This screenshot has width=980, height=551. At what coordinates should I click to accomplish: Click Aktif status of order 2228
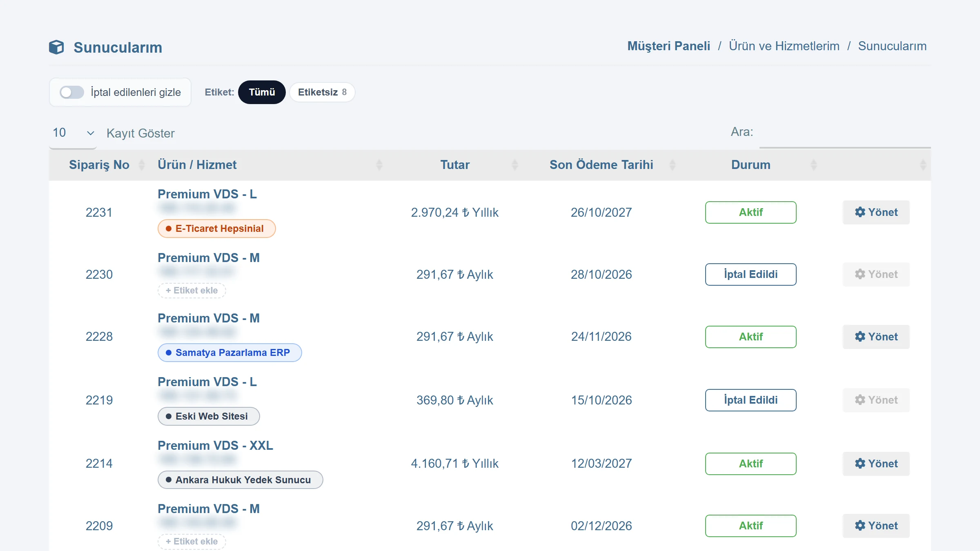(x=751, y=337)
